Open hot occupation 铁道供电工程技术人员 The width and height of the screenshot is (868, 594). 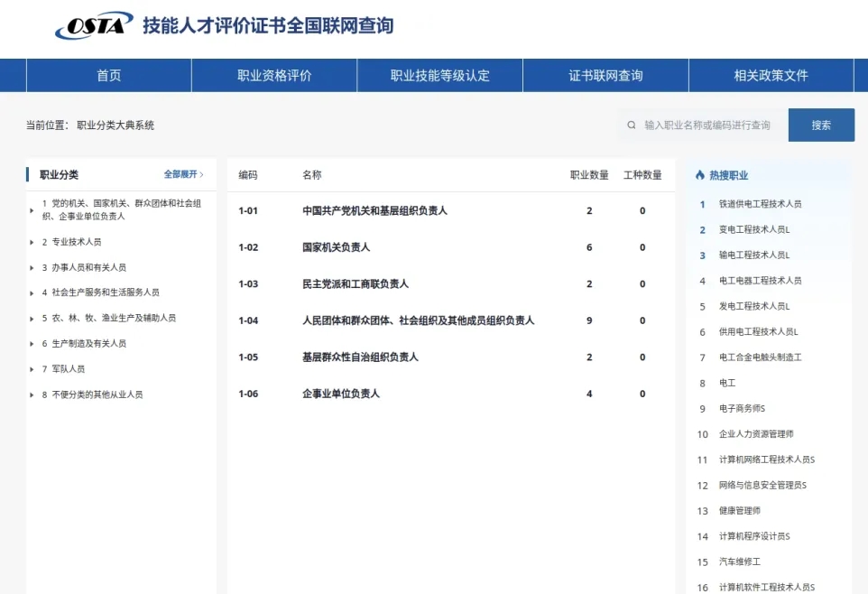(760, 204)
